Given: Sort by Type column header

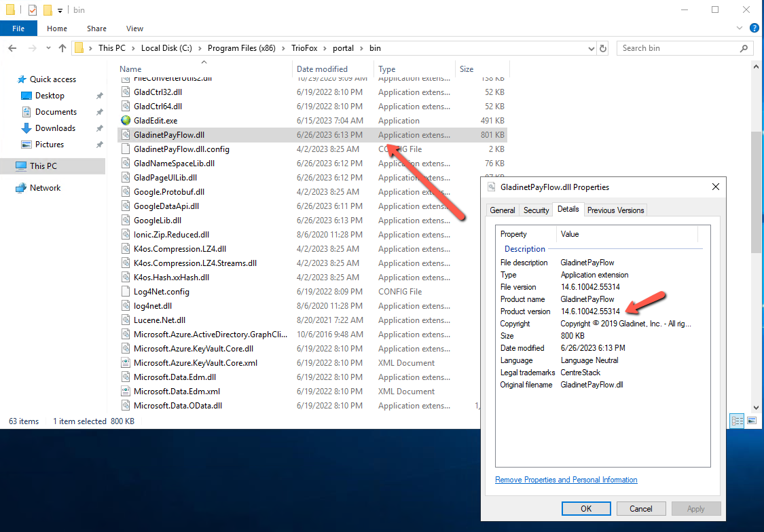Looking at the screenshot, I should (387, 69).
